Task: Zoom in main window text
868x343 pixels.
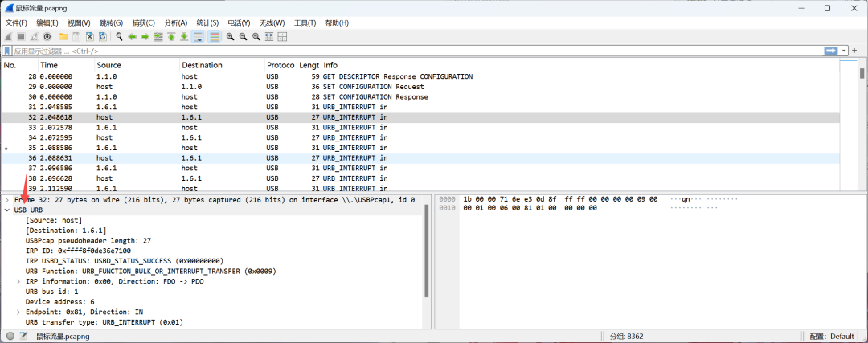Action: point(231,36)
